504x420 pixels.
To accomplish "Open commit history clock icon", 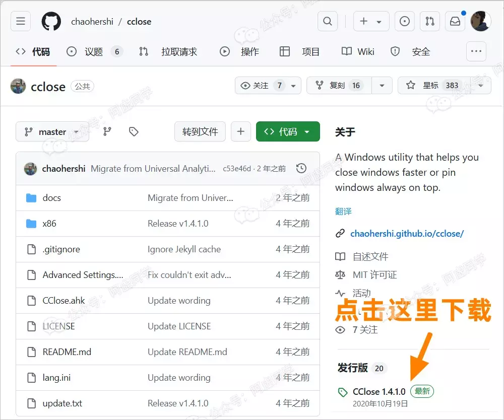I will click(301, 168).
